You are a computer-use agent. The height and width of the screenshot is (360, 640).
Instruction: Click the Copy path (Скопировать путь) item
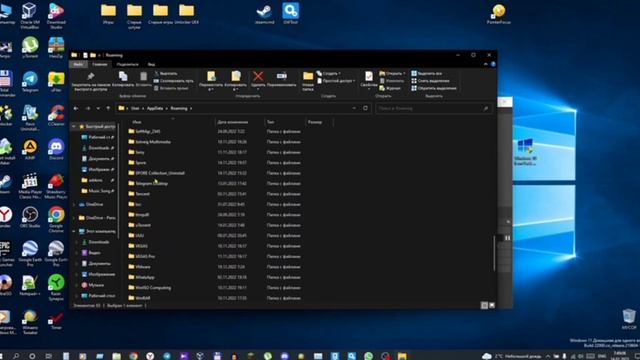point(173,81)
